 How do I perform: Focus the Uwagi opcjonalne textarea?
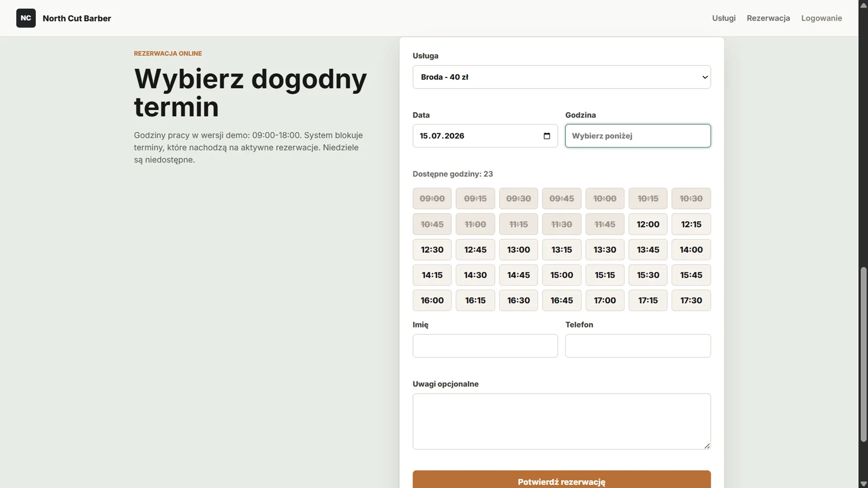(x=561, y=421)
